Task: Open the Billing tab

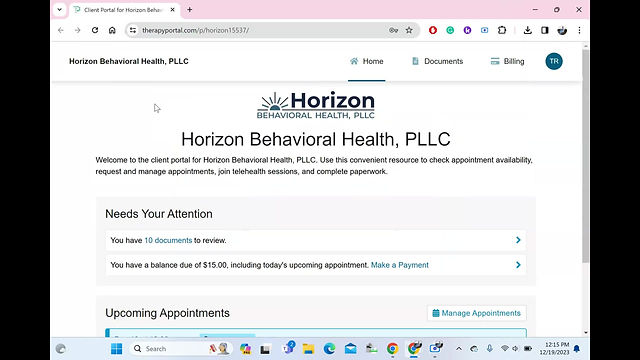Action: pos(507,61)
